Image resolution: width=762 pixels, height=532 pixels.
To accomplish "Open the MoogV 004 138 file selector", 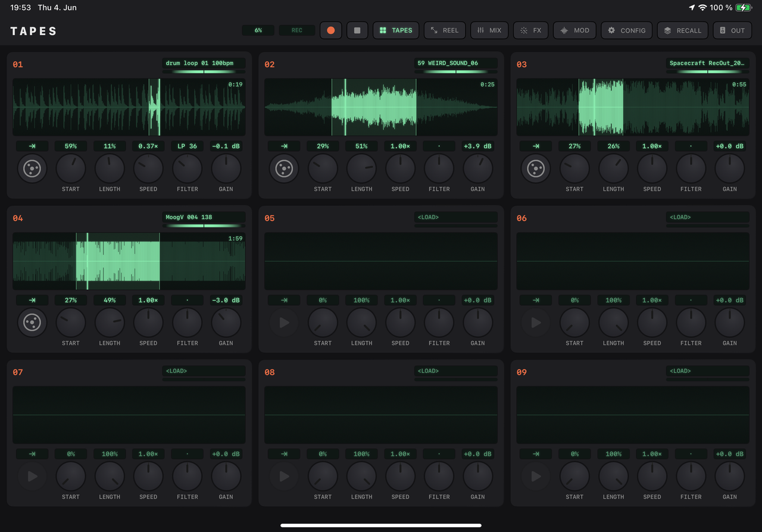I will [204, 217].
